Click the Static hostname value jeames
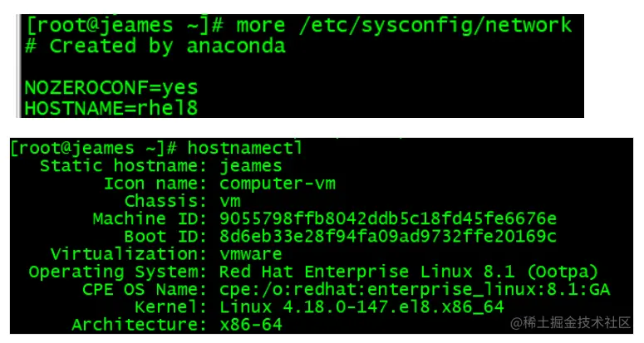The width and height of the screenshot is (644, 343). pos(251,166)
